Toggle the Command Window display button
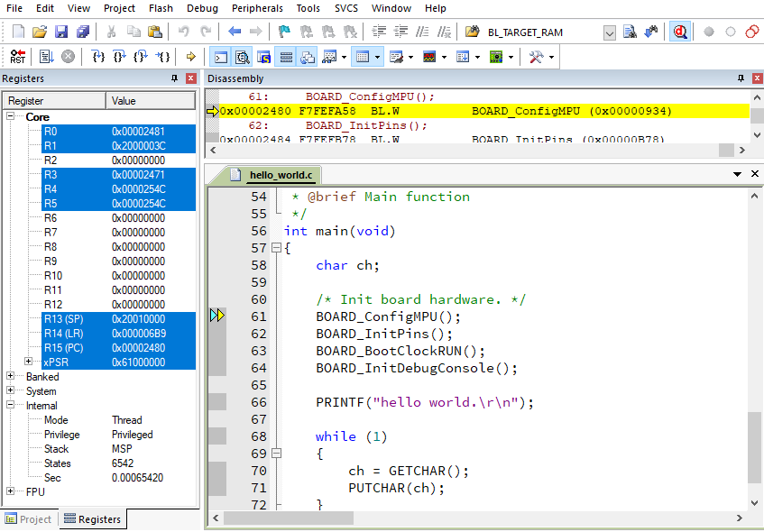Viewport: 764px width, 532px height. tap(220, 57)
